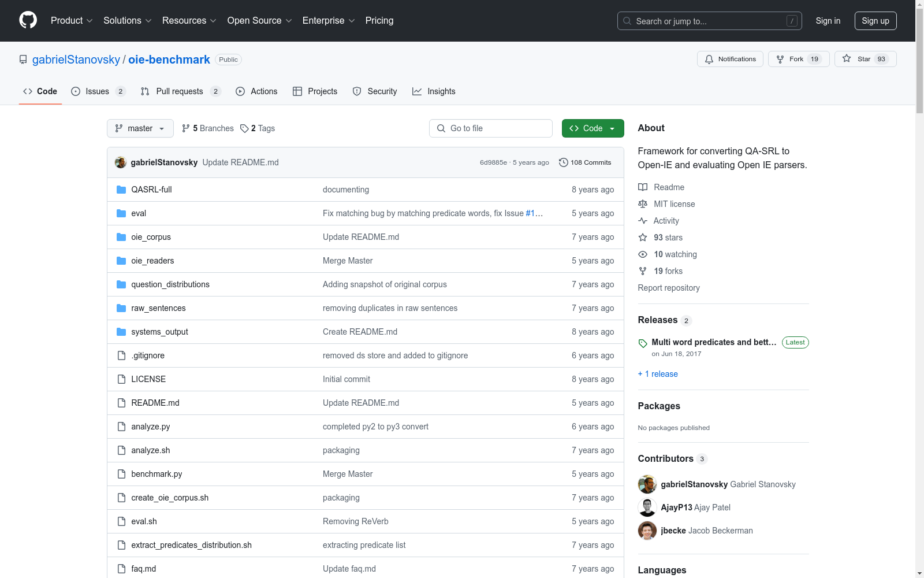Expand the Enterprise menu
The height and width of the screenshot is (578, 924).
(x=329, y=20)
